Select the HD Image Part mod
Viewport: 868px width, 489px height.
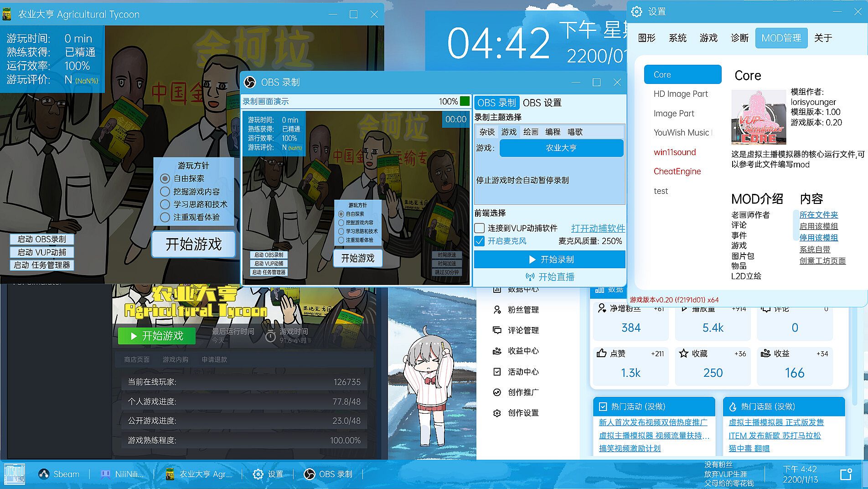pyautogui.click(x=682, y=94)
